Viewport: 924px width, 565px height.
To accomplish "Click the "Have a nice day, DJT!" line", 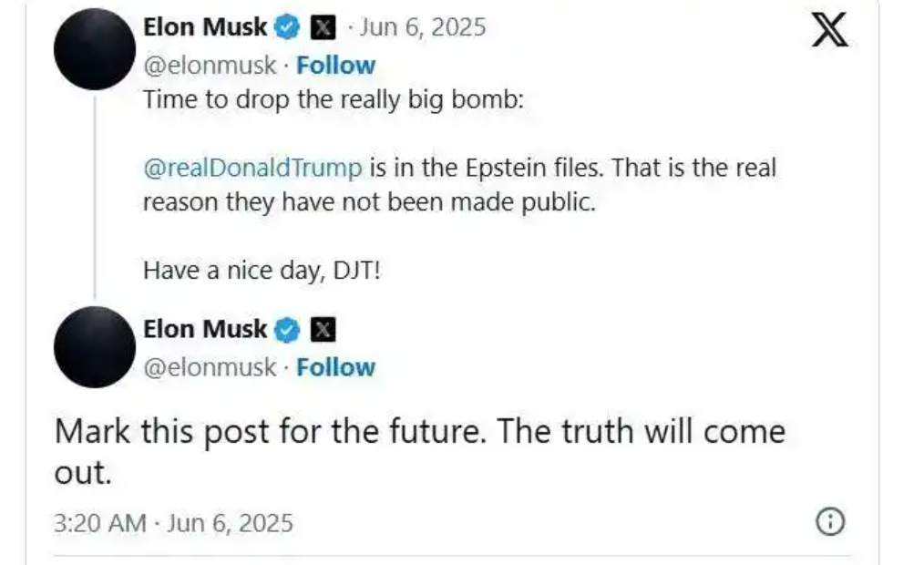I will tap(261, 271).
